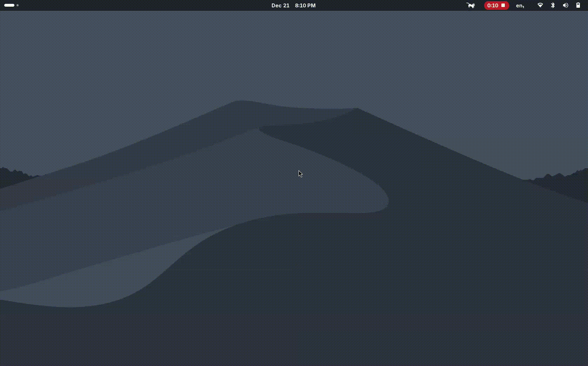This screenshot has width=588, height=366.
Task: Click the red 0:10 recording timer
Action: [x=493, y=6]
